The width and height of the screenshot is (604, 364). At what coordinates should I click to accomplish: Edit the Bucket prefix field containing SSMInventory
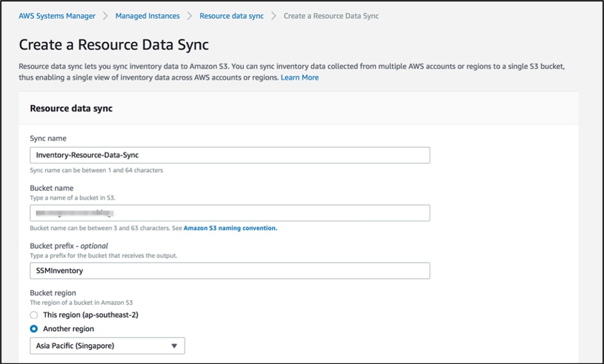(x=230, y=271)
